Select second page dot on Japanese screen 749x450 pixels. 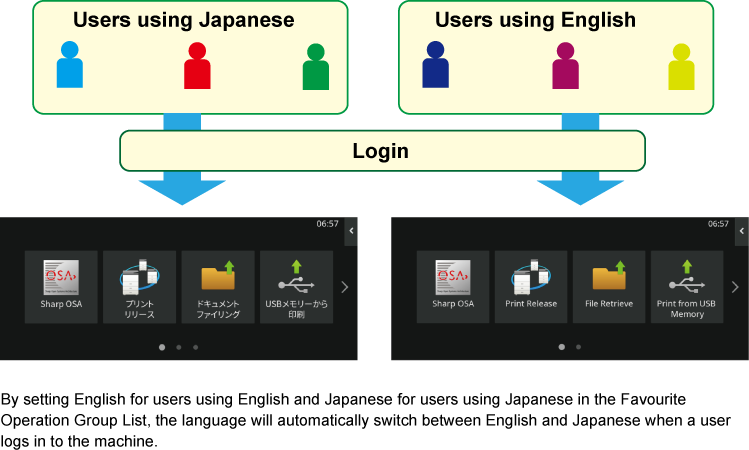pyautogui.click(x=178, y=347)
